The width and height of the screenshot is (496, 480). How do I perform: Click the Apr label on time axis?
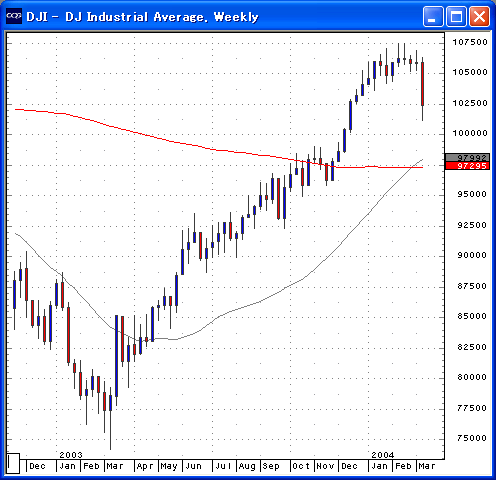(x=145, y=466)
